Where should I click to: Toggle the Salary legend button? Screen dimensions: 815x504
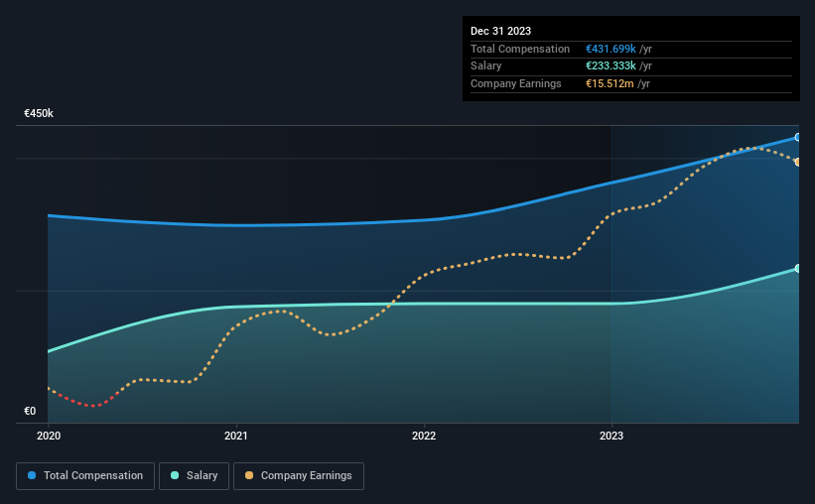(194, 476)
